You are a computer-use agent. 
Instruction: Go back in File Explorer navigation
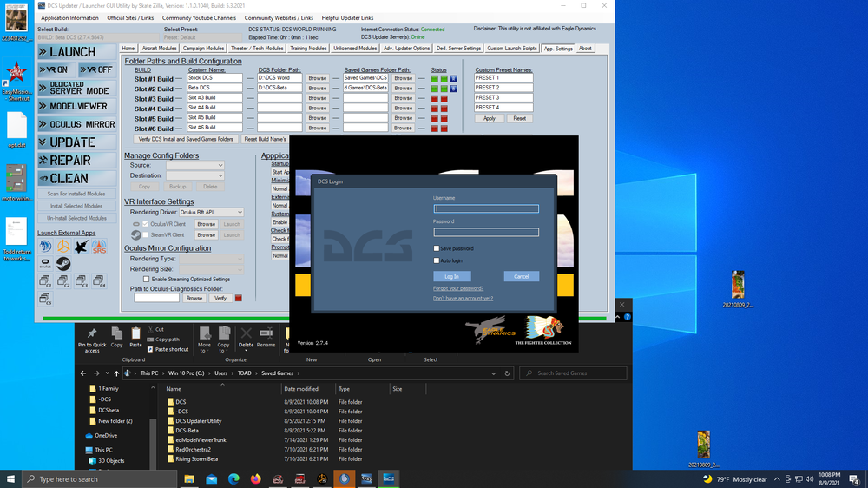[x=83, y=373]
